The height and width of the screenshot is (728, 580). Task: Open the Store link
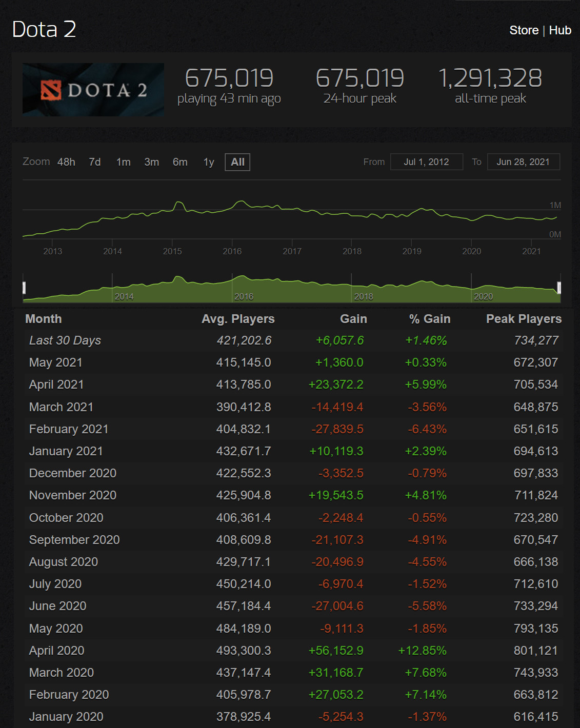(524, 30)
